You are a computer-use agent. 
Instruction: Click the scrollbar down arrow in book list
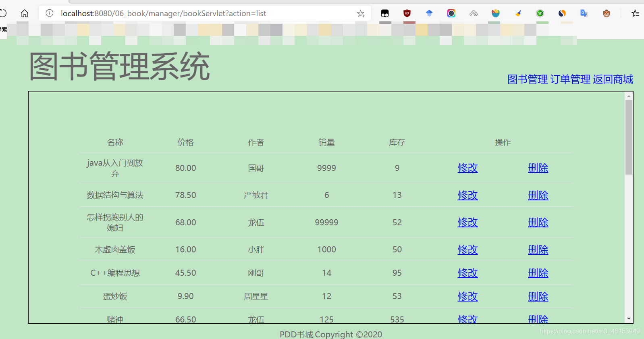[x=629, y=319]
